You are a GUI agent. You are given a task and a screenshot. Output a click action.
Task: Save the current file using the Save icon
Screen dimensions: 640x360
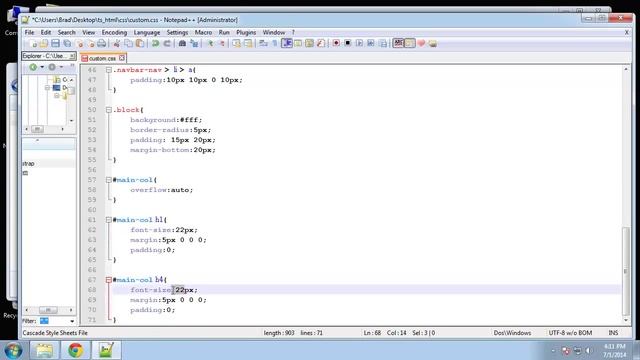pos(55,43)
